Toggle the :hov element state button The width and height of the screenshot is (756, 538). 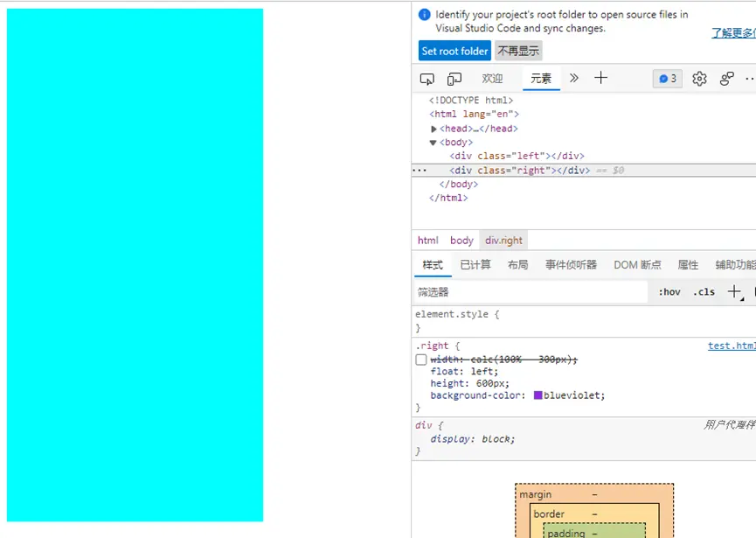click(669, 292)
